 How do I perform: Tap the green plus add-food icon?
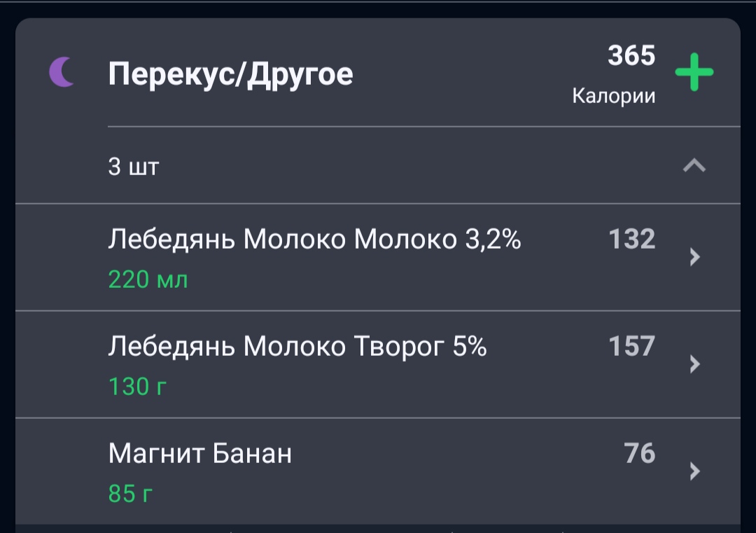click(x=694, y=72)
